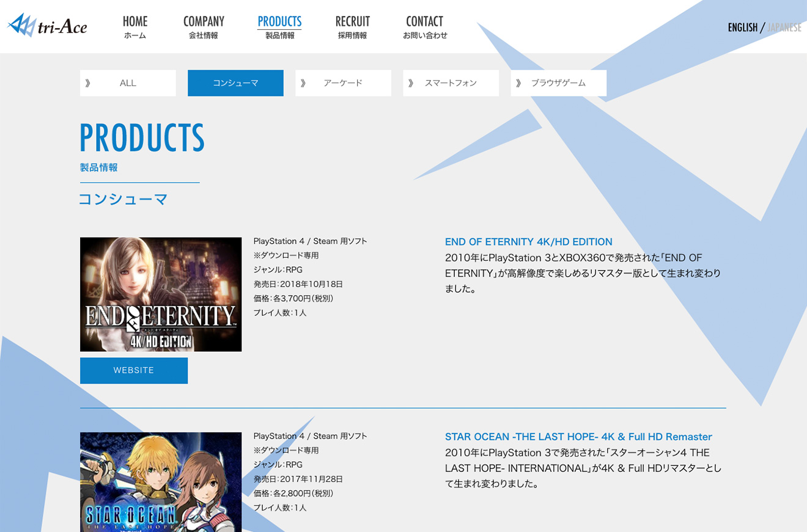The height and width of the screenshot is (532, 807).
Task: Click the 価格:各2,800円(税別) price text
Action: (x=293, y=493)
